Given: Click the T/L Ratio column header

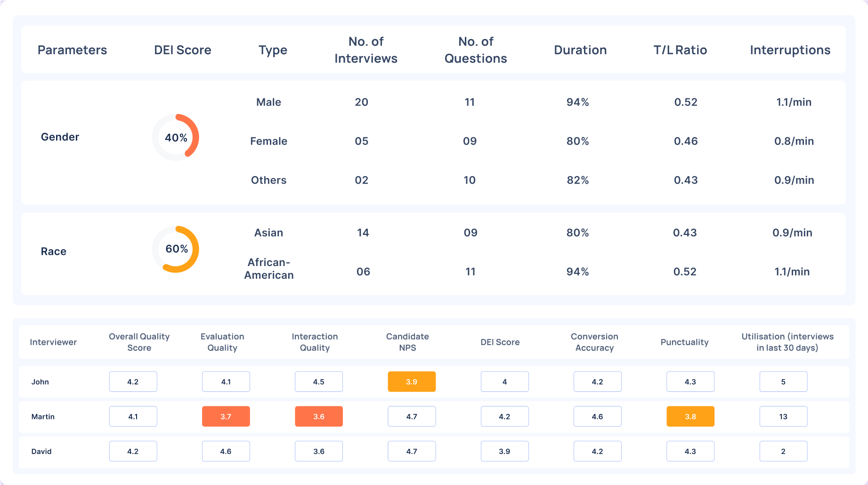Looking at the screenshot, I should click(x=680, y=50).
